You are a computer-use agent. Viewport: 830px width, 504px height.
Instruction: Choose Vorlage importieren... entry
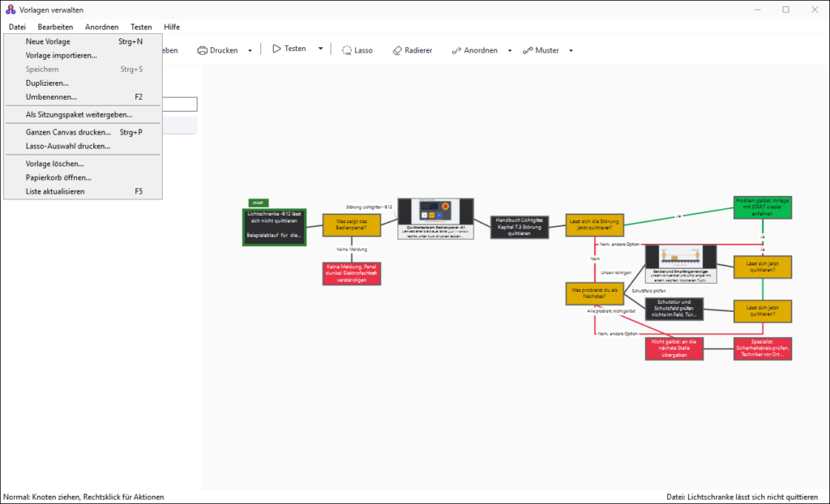(83, 55)
